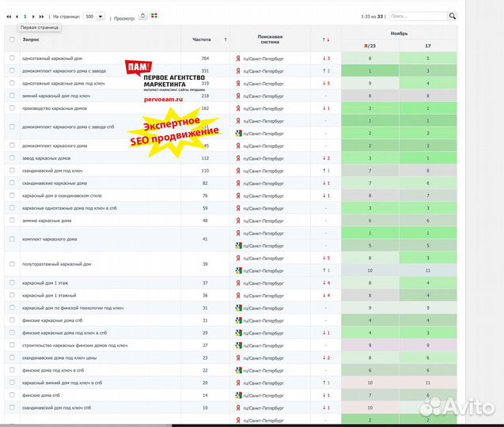Sort by the Запрос column header
This screenshot has width=504, height=427.
[x=31, y=39]
